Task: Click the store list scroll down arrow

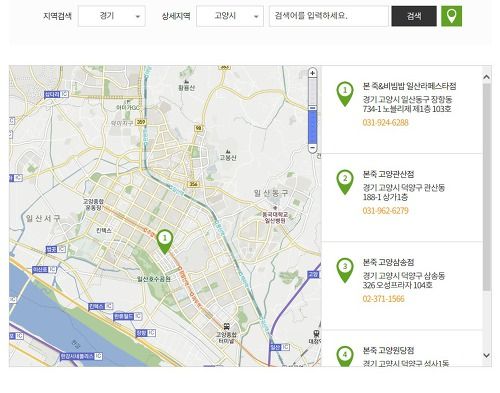Action: coord(487,355)
